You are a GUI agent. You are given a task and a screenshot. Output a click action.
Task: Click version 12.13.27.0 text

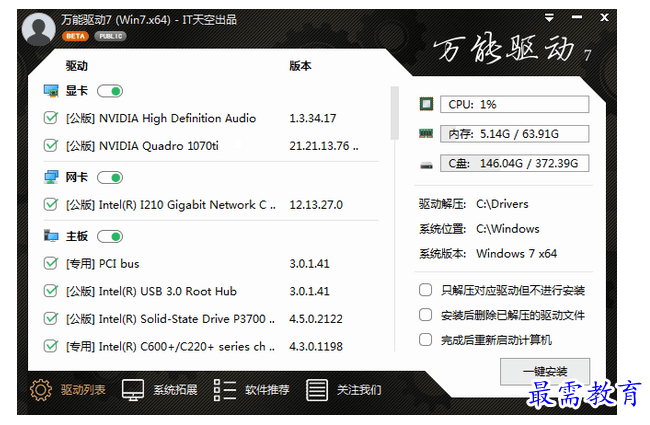(x=316, y=205)
